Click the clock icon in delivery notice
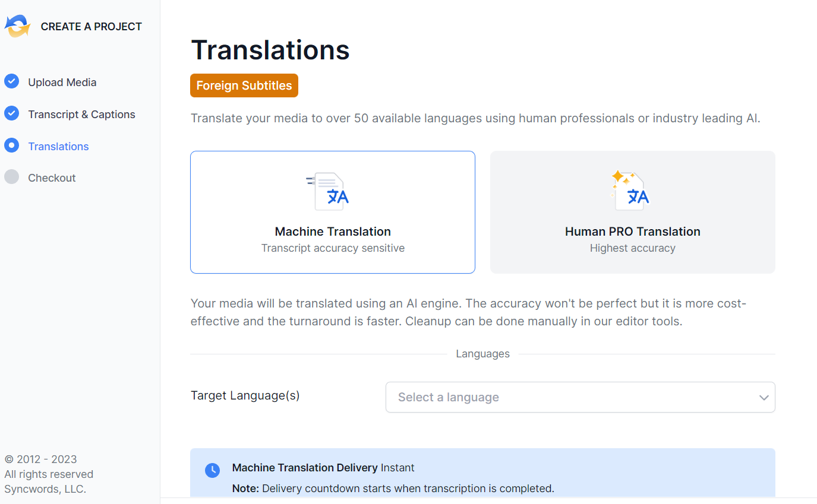Screen dimensions: 817x504 pos(212,470)
